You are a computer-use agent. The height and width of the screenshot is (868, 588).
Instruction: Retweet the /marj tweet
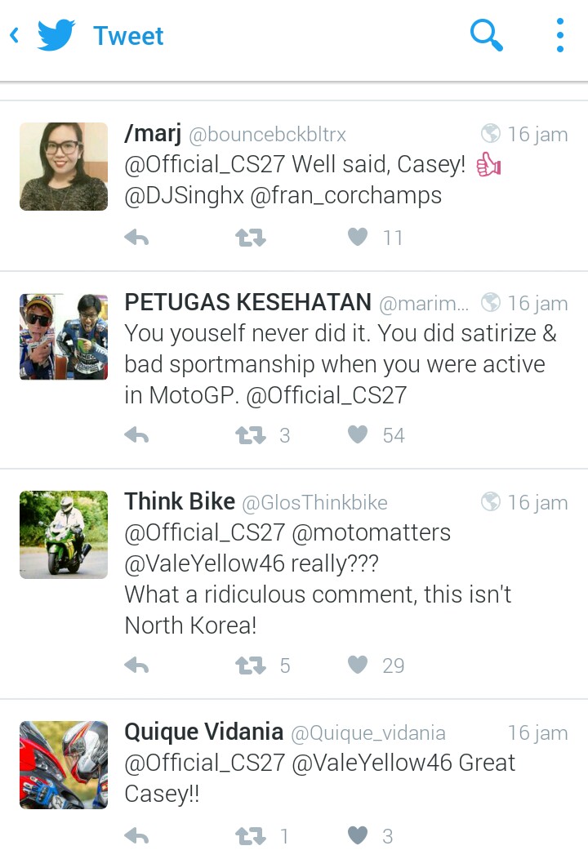coord(250,238)
